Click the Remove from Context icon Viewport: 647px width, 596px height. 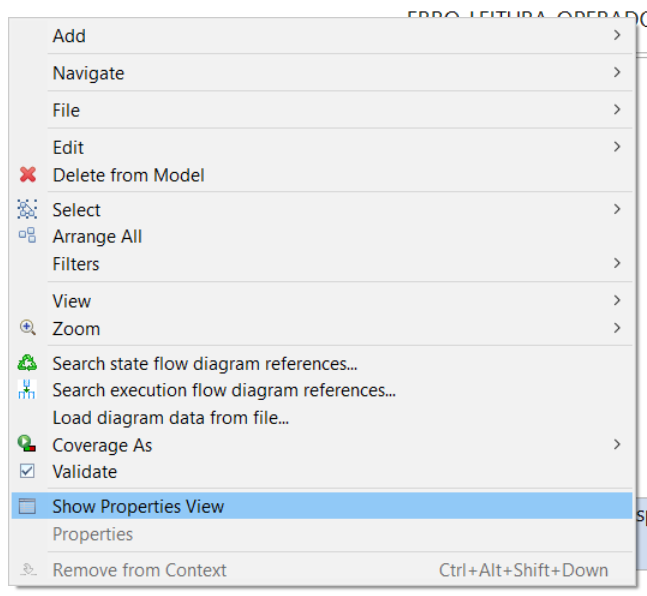click(28, 571)
